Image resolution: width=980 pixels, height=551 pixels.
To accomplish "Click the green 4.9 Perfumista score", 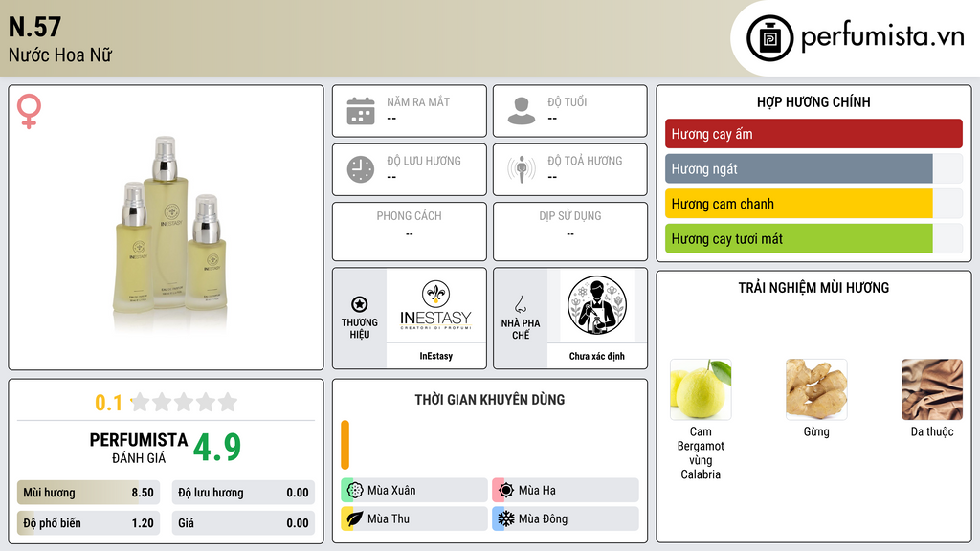I will tap(217, 447).
